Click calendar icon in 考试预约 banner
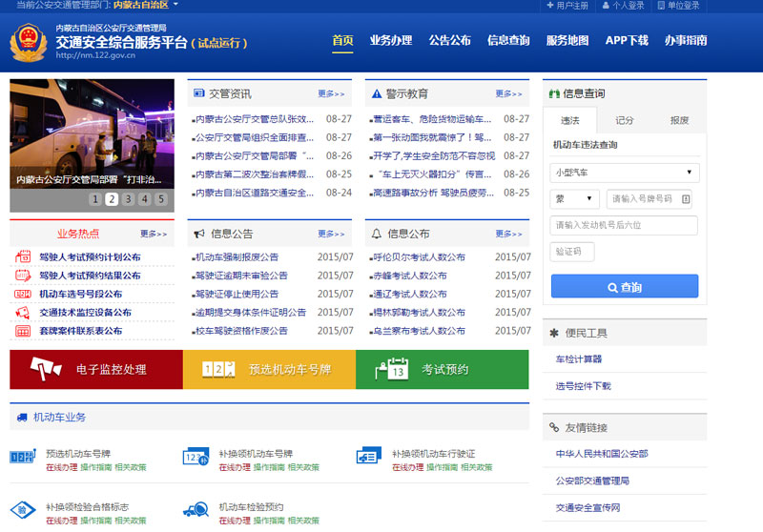This screenshot has width=763, height=532. click(392, 368)
